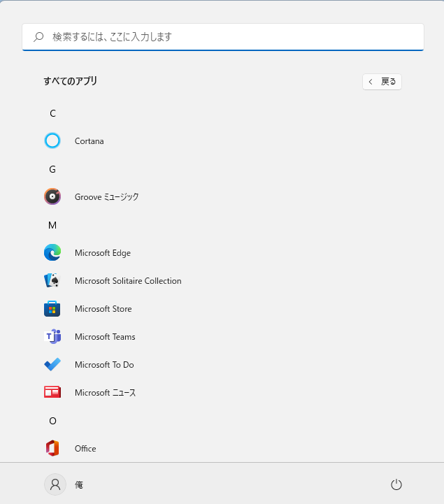
Task: Launch the Office icon
Action: pyautogui.click(x=52, y=448)
